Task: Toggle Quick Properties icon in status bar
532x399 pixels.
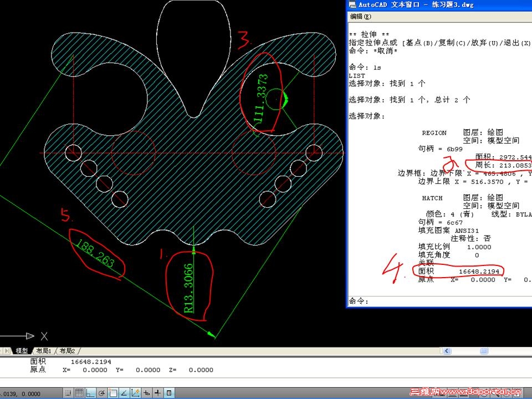Action: [168, 393]
